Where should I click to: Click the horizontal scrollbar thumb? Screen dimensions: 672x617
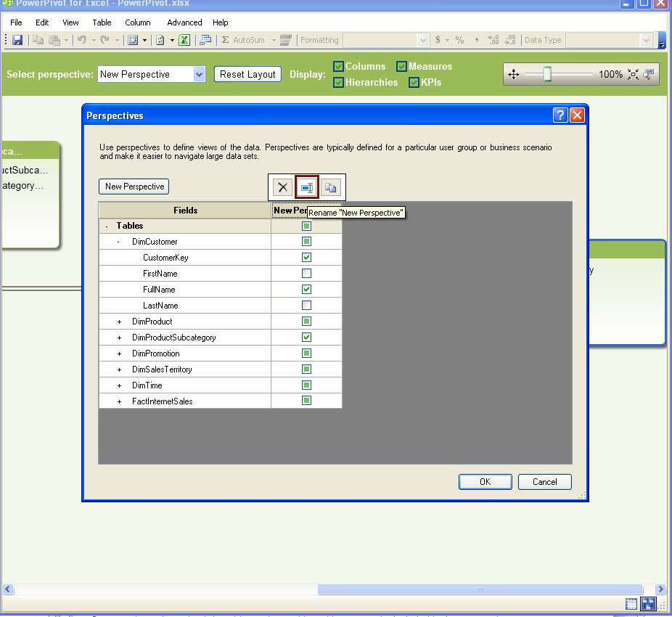click(x=480, y=589)
